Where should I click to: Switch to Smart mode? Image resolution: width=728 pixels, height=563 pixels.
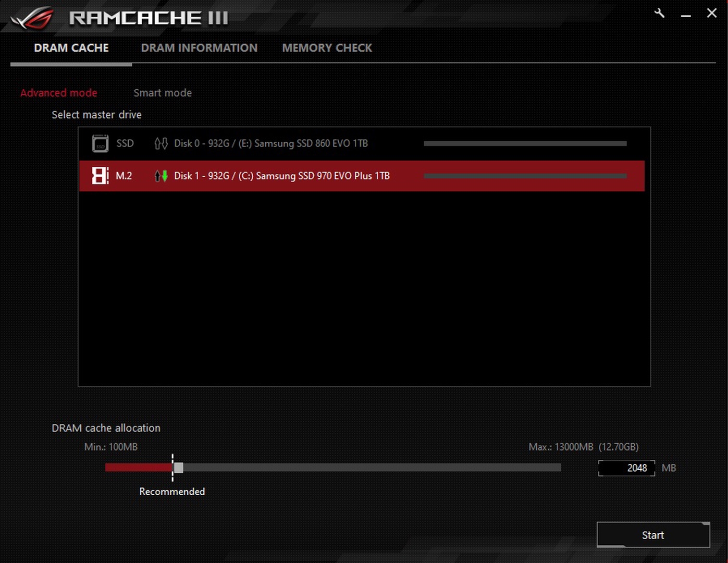click(163, 93)
